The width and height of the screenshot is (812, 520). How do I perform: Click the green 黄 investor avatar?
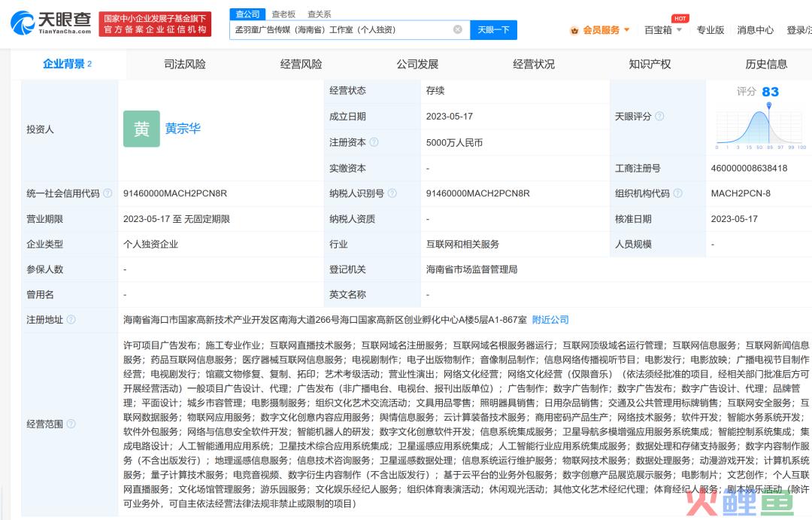[141, 129]
